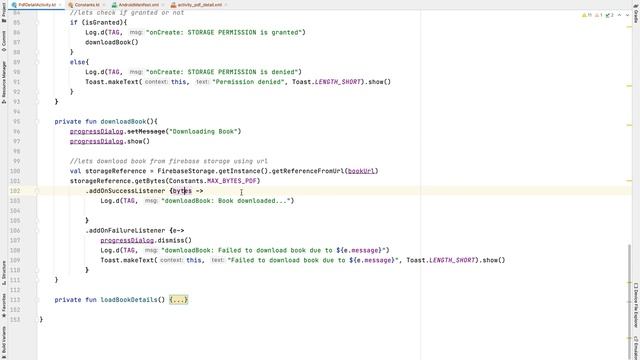
Task: Close the activity_pdf_detail.xml tab
Action: (x=226, y=5)
